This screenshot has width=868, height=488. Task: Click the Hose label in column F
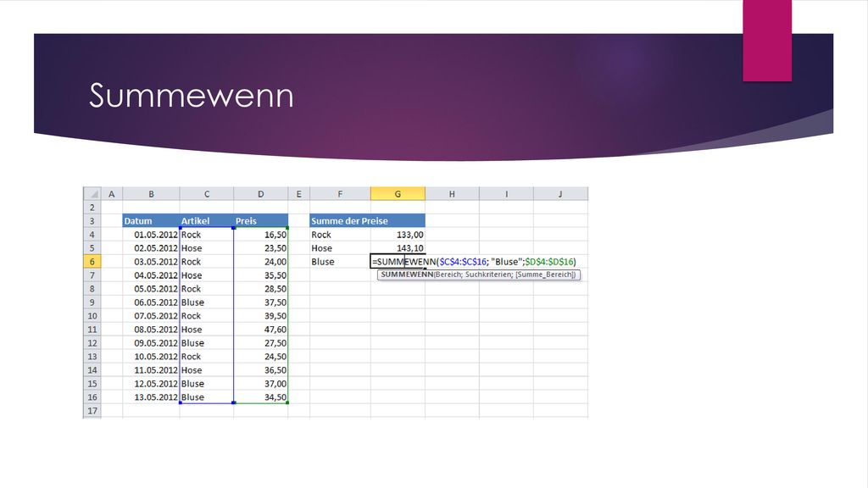340,248
